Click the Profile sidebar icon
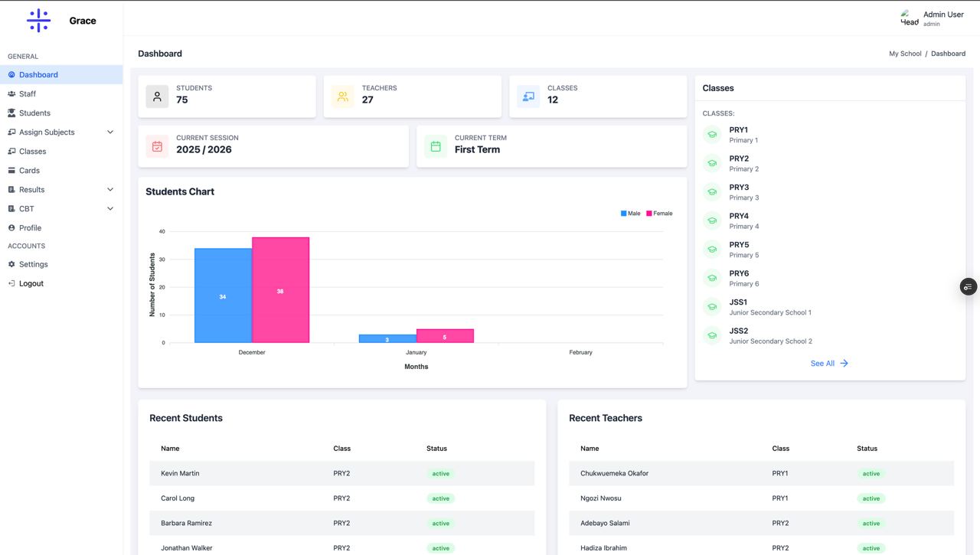 click(11, 228)
